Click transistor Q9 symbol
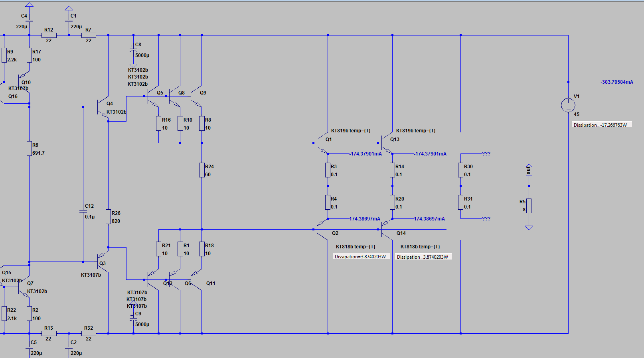 click(x=196, y=96)
